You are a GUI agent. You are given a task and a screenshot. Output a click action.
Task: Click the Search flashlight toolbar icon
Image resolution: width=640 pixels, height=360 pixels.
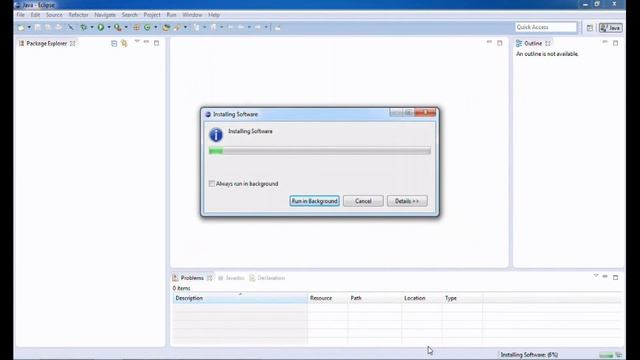click(x=177, y=27)
